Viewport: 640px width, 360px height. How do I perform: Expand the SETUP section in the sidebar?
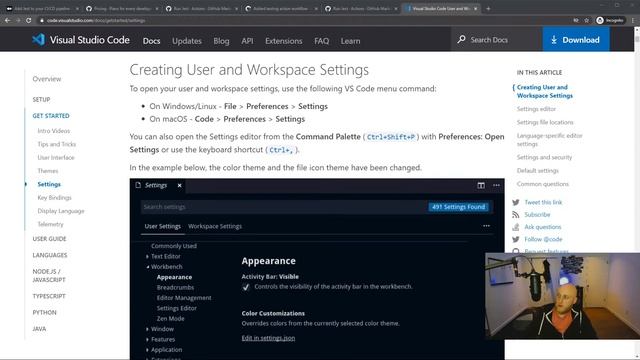coord(41,100)
